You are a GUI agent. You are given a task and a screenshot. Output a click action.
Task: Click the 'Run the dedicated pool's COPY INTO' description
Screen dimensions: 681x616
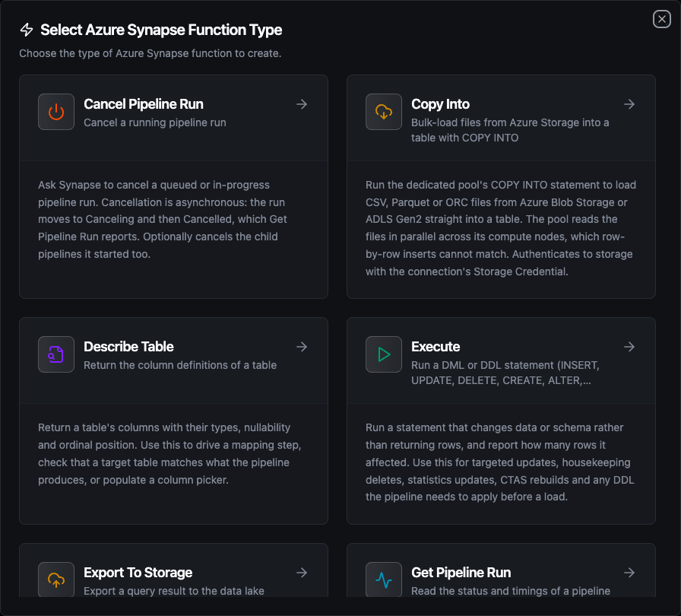point(501,228)
